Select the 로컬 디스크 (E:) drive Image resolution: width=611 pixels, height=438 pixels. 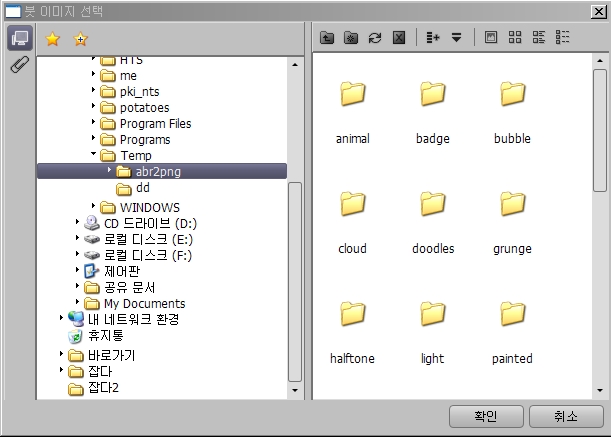(x=139, y=239)
